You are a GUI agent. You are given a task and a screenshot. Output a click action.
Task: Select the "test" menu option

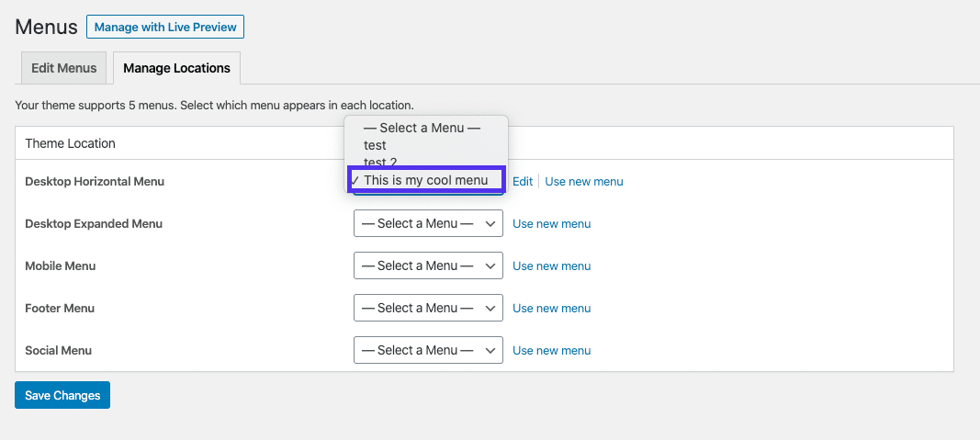[x=375, y=145]
